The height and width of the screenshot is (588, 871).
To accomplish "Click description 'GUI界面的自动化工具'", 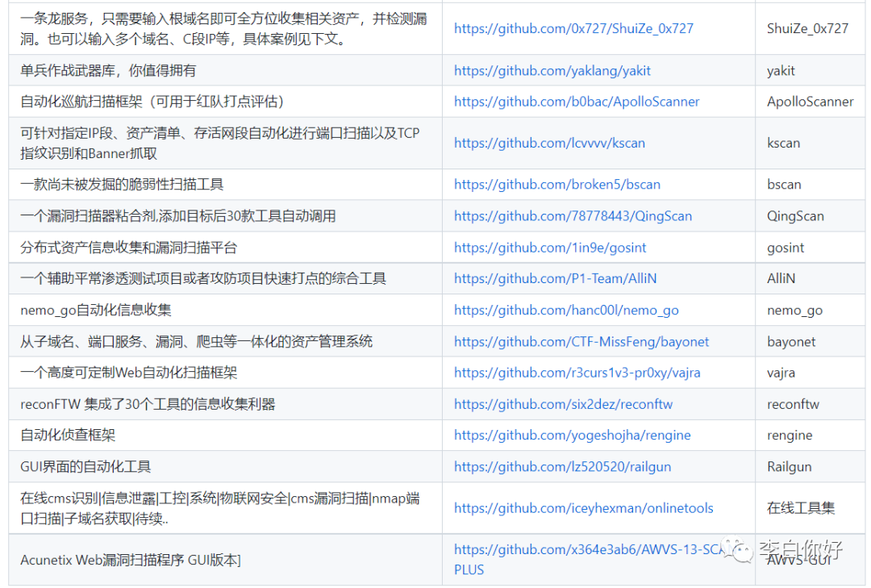I will click(85, 467).
